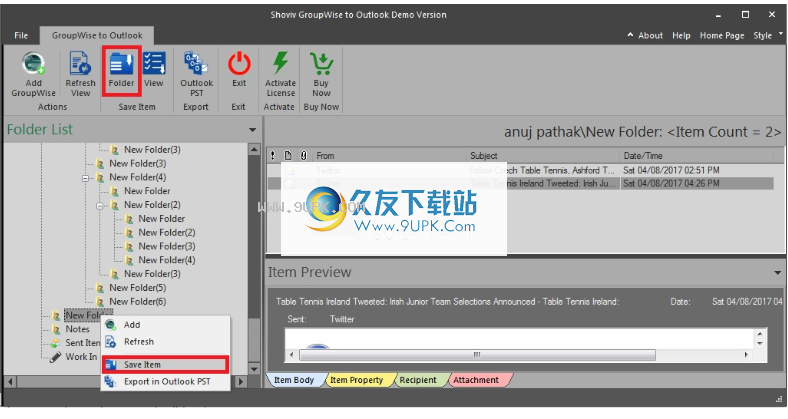Open the Item Preview panel dropdown arrow
This screenshot has width=788, height=419.
(777, 273)
